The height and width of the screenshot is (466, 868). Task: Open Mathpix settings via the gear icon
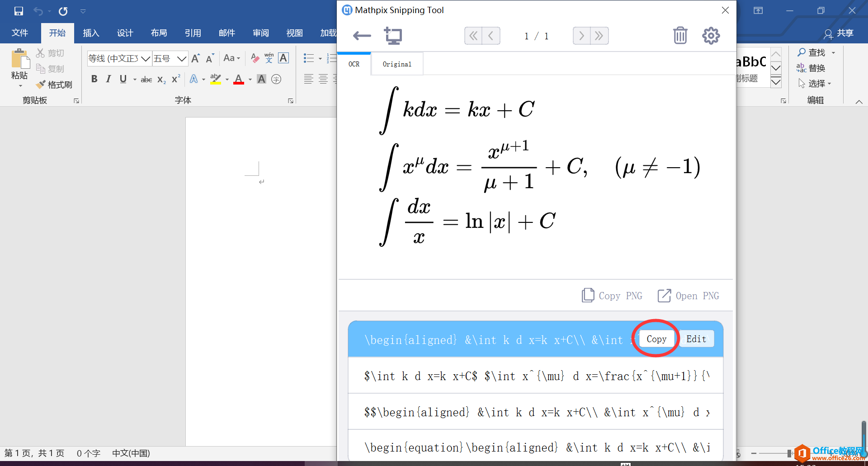point(711,36)
